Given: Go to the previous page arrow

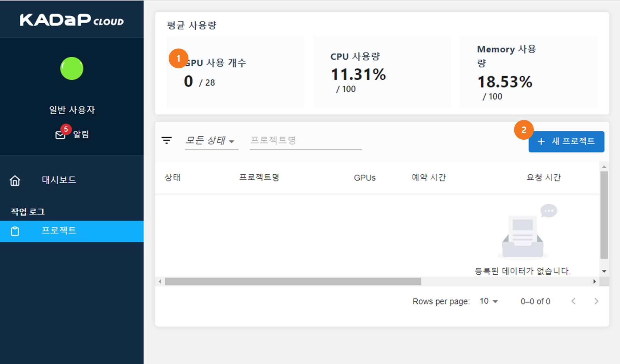Looking at the screenshot, I should 573,301.
